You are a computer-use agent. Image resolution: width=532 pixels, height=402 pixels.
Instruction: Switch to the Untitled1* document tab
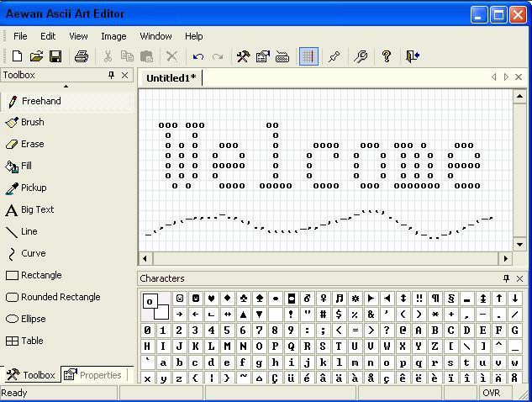click(171, 78)
